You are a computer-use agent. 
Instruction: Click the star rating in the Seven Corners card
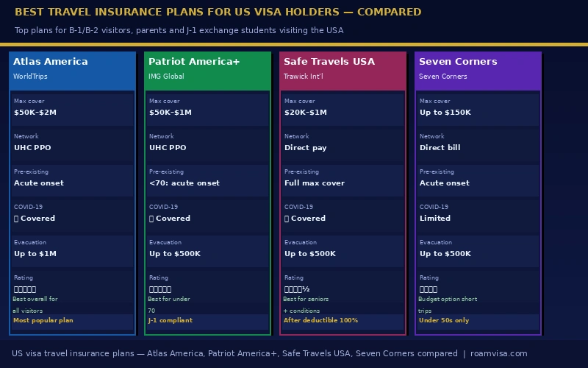429,289
